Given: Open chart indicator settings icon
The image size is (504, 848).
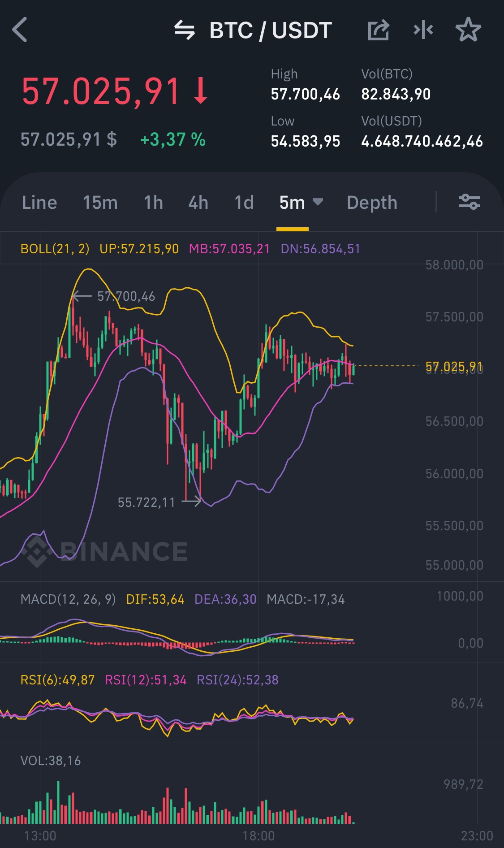Looking at the screenshot, I should 469,202.
